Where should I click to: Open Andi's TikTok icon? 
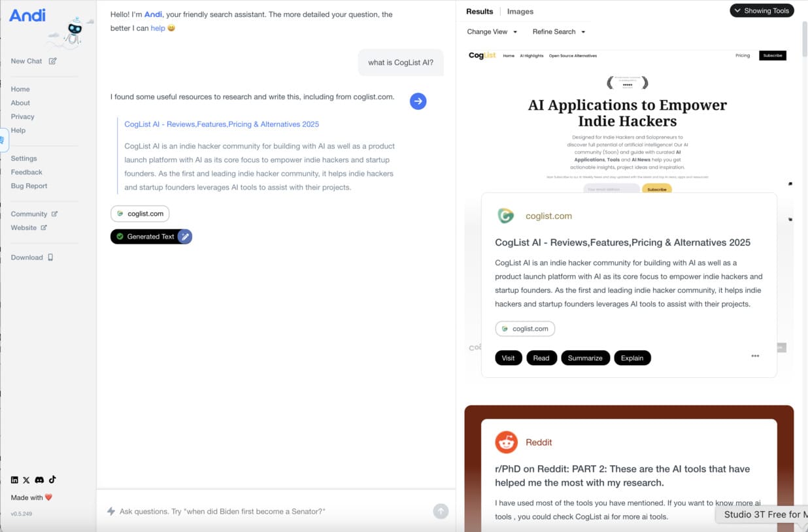tap(52, 480)
